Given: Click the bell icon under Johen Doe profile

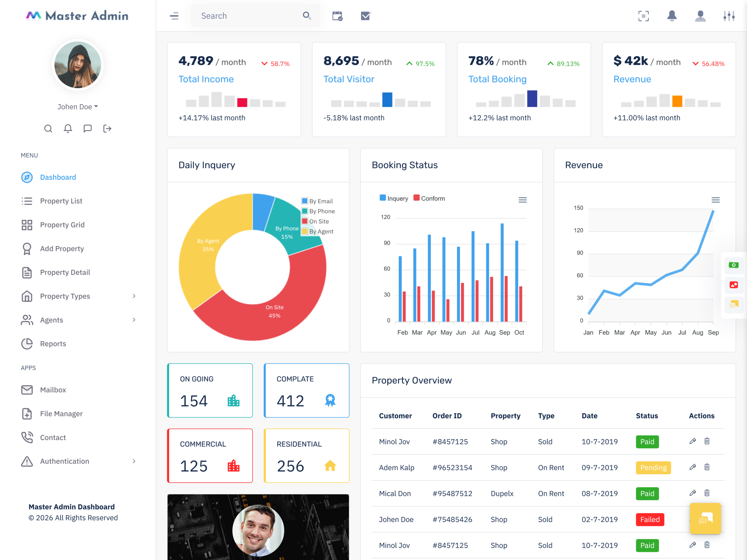Looking at the screenshot, I should point(68,129).
